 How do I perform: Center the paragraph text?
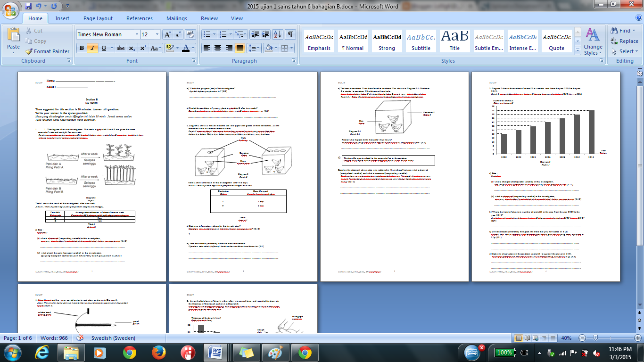218,48
